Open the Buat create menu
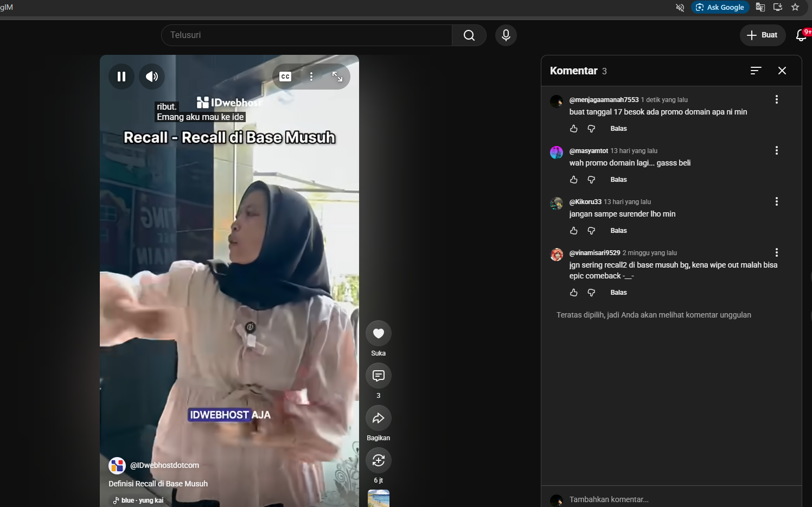The image size is (812, 507). tap(763, 35)
